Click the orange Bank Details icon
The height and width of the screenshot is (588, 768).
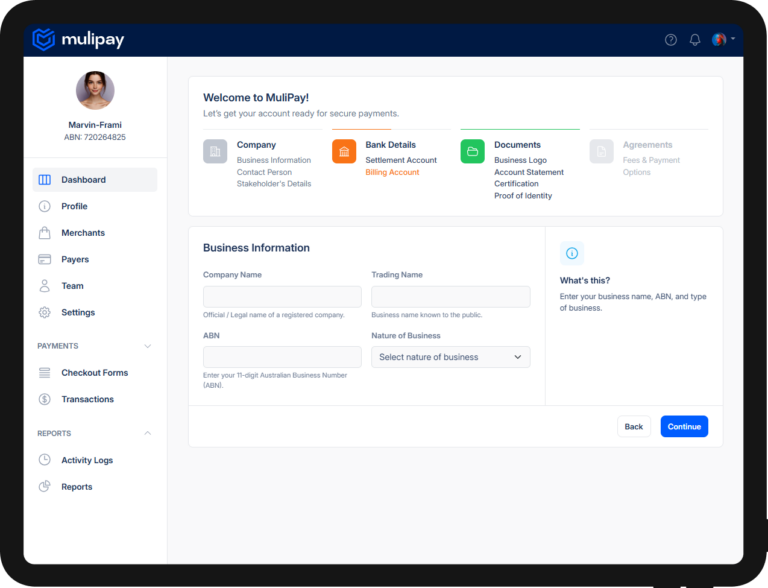[x=344, y=151]
